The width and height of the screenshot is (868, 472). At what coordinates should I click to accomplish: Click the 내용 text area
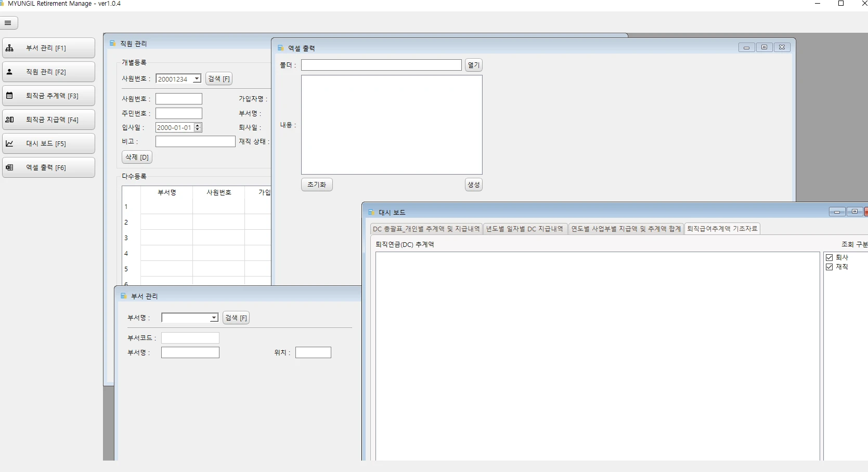click(392, 125)
